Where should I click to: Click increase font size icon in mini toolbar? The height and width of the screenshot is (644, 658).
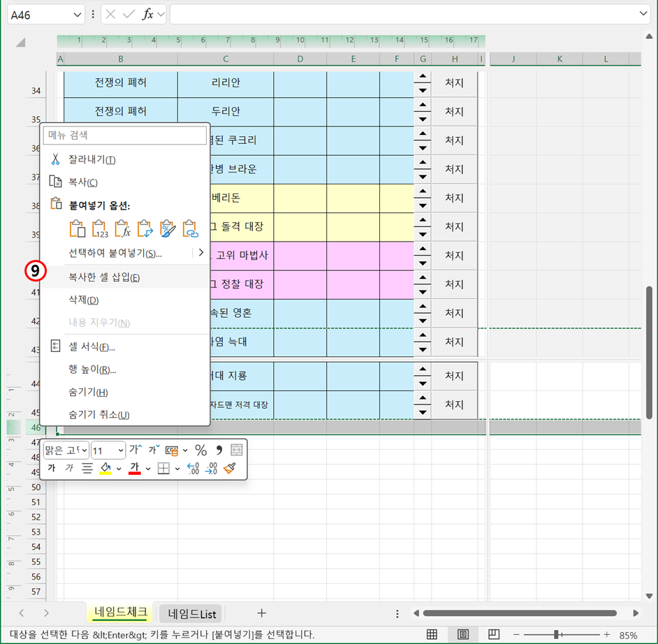click(x=136, y=450)
